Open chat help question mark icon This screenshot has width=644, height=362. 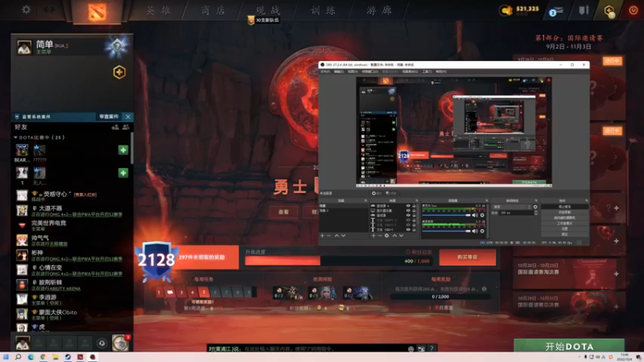pos(431,348)
